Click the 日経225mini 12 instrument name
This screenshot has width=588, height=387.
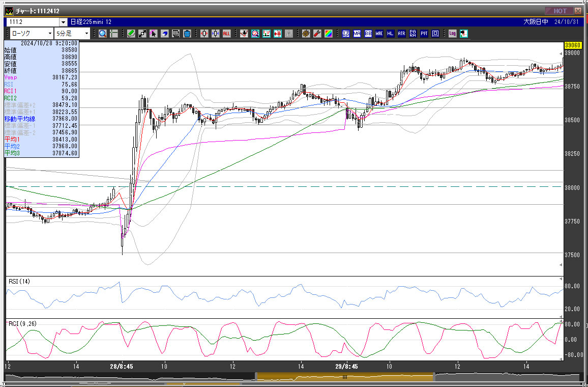pyautogui.click(x=91, y=22)
